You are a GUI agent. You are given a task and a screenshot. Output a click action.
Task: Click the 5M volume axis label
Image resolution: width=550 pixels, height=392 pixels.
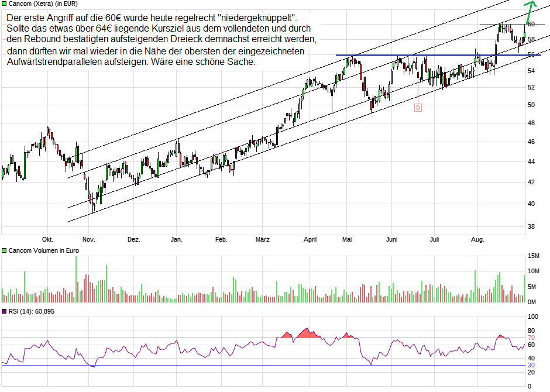[x=532, y=287]
